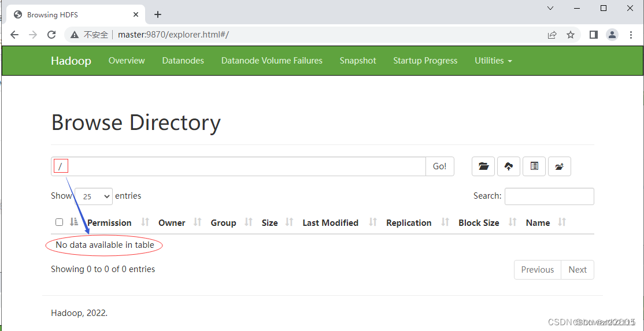Viewport: 644px width, 331px height.
Task: Reload the page with refresh icon
Action: 51,35
